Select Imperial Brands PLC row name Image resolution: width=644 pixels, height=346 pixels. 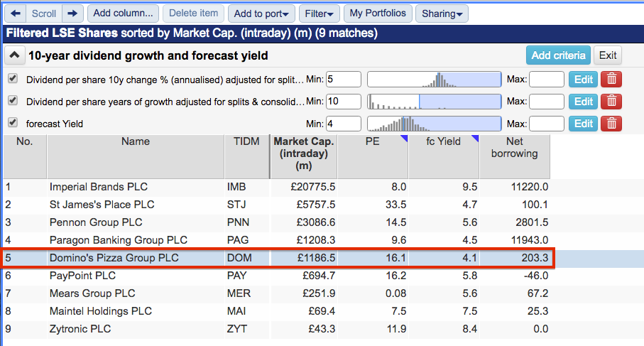[x=99, y=187]
